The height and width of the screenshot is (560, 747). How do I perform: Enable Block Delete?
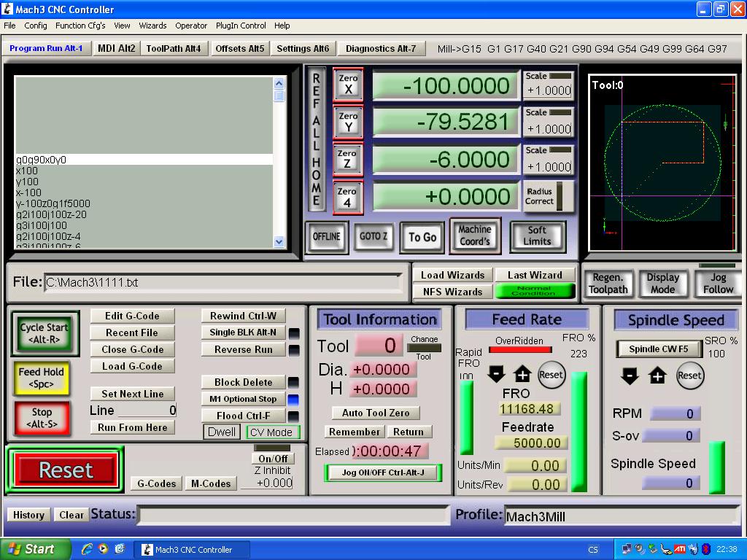243,382
